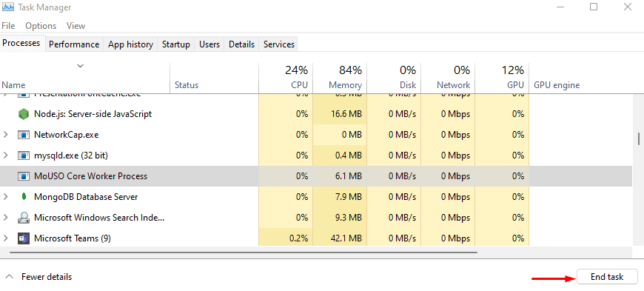
Task: Select MongoDB Database Server row
Action: coord(316,197)
